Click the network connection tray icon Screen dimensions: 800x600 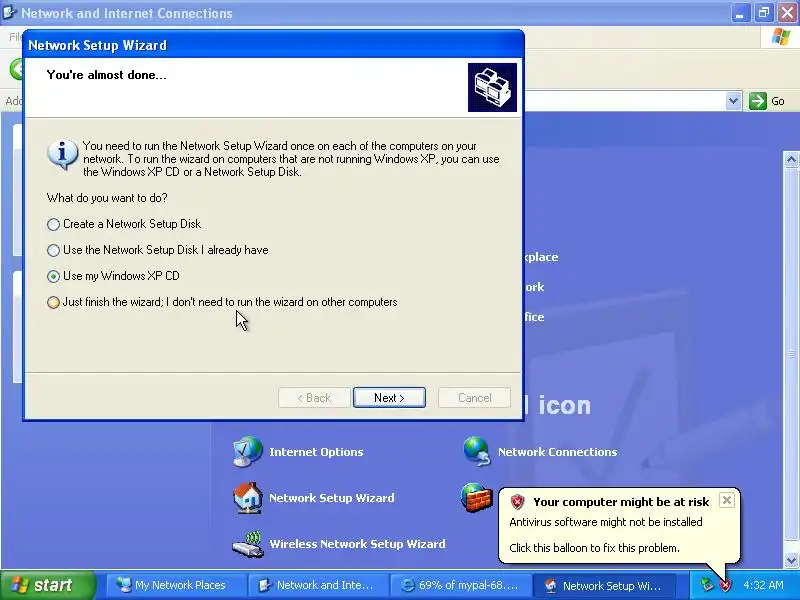(x=707, y=585)
